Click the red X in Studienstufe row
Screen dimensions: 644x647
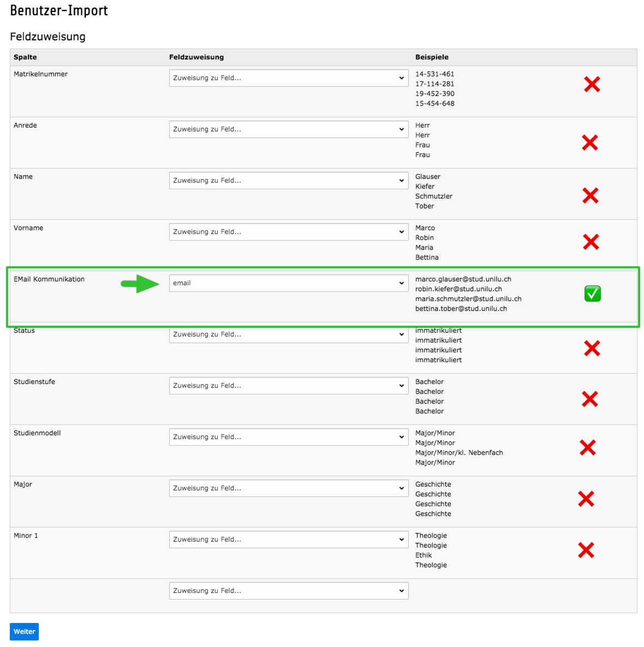coord(590,399)
